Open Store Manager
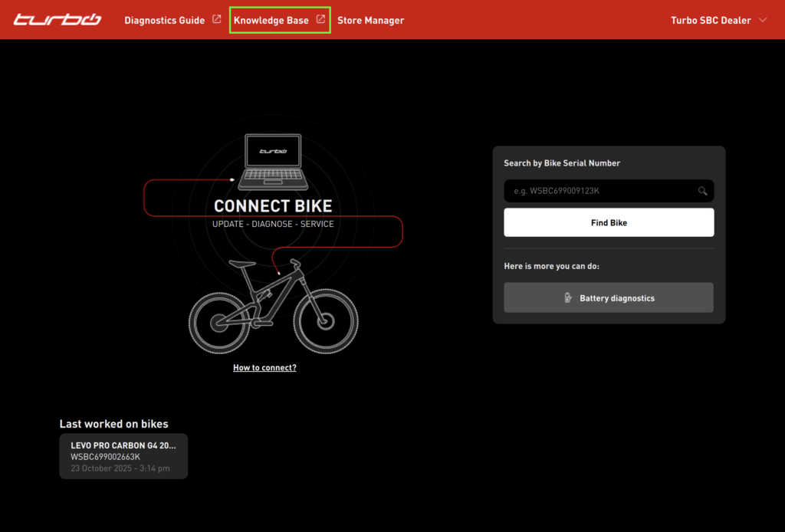Screen dimensions: 785x532 click(x=370, y=20)
